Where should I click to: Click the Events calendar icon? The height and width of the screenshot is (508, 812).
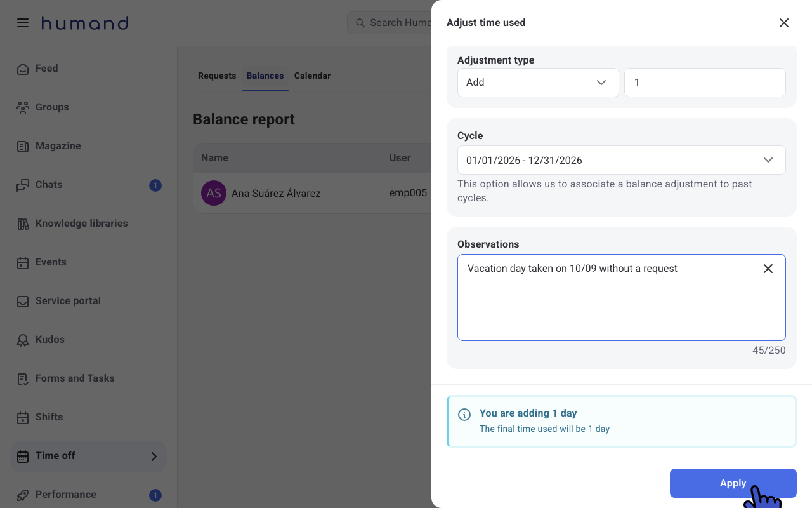23,262
